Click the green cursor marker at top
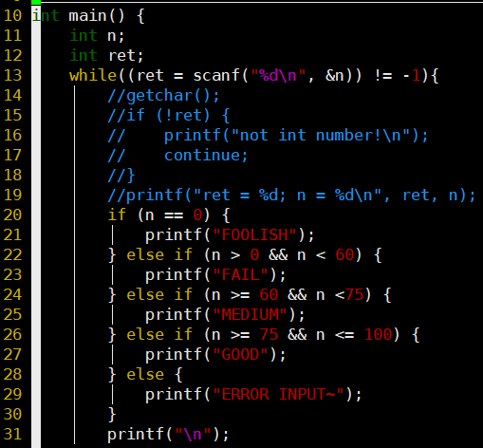 pos(36,2)
